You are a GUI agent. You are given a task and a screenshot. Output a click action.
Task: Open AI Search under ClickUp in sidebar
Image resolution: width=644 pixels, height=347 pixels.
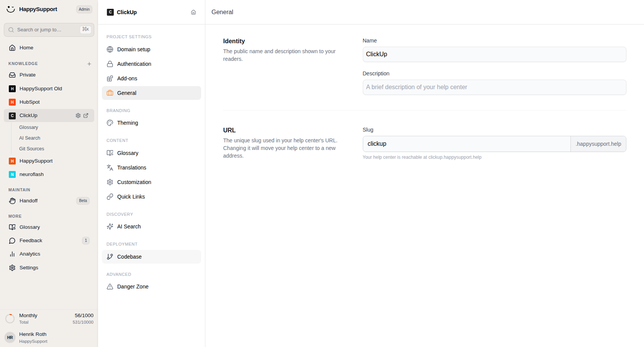click(x=29, y=138)
